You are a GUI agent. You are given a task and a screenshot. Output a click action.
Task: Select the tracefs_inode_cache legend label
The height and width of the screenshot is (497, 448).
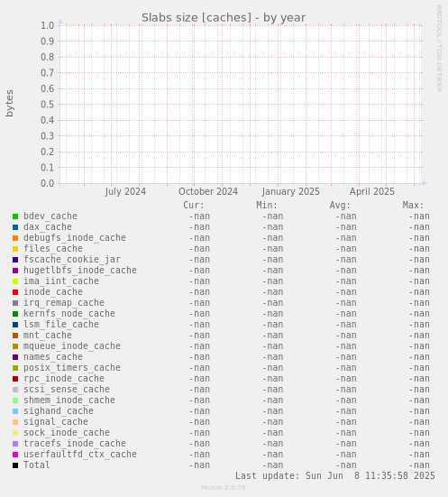75,443
